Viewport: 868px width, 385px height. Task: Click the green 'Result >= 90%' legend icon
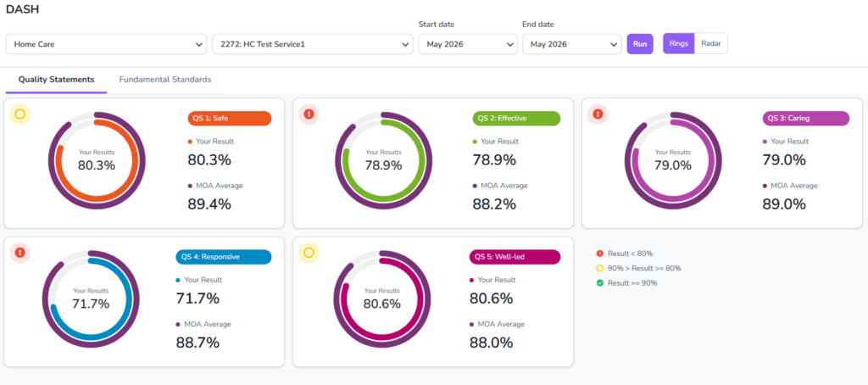coord(599,282)
